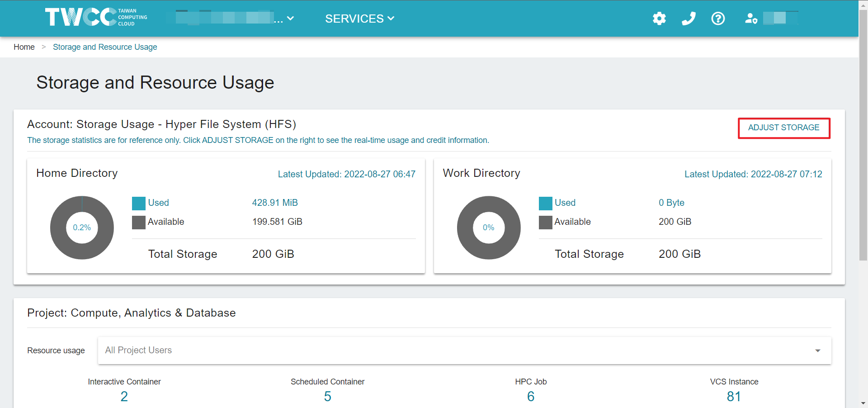
Task: Click the ADJUST STORAGE button
Action: coord(784,128)
